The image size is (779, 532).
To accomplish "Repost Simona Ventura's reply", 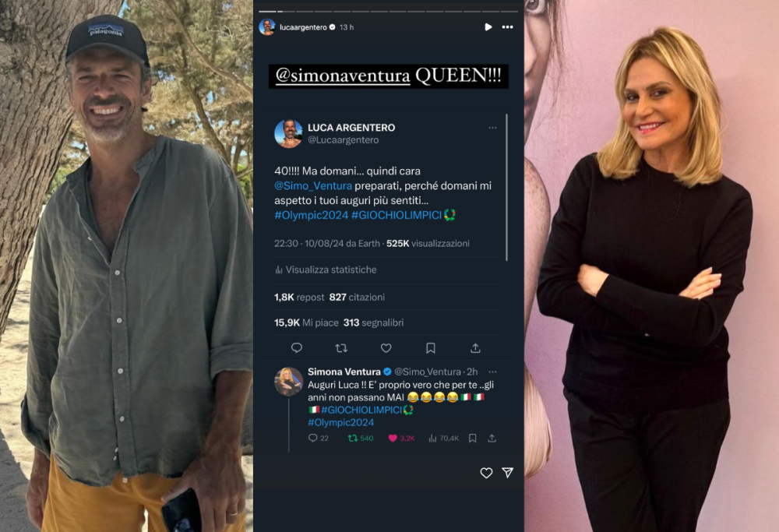I will pos(353,439).
